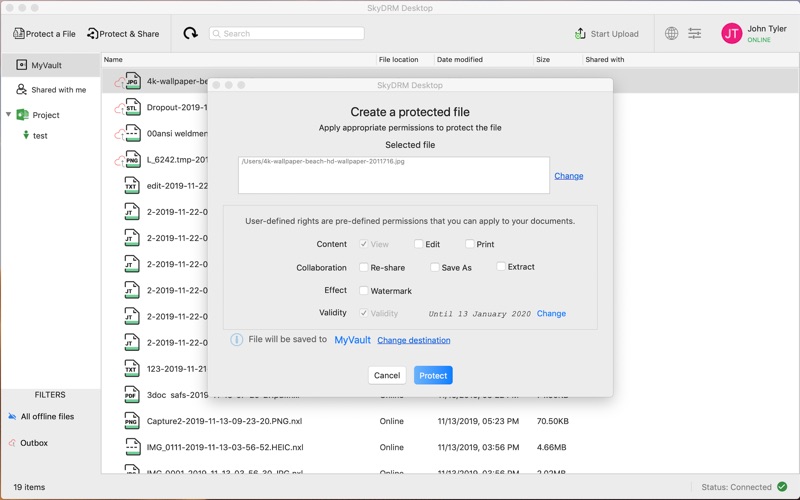The width and height of the screenshot is (800, 500).
Task: Click Change link next to selected file
Action: tap(568, 176)
